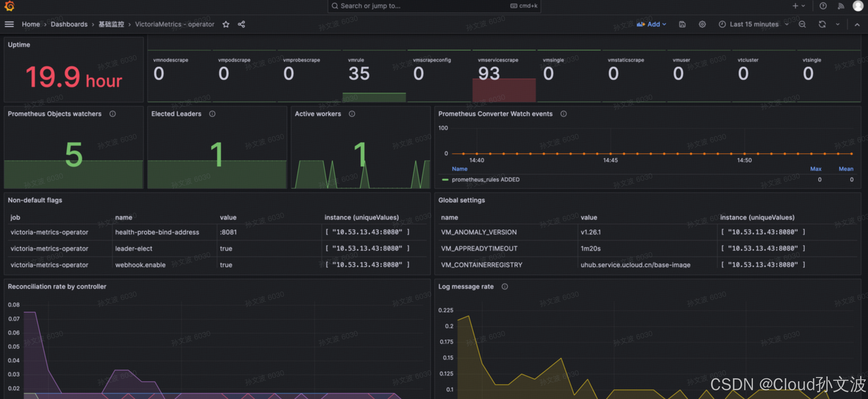Open the news feed RSS icon

pyautogui.click(x=841, y=6)
